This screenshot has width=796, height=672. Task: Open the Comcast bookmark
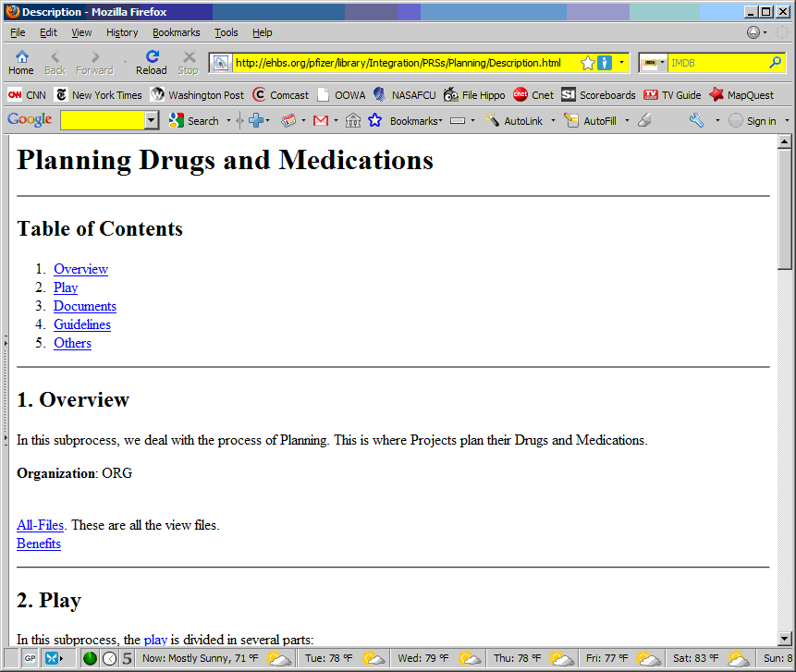click(x=280, y=95)
